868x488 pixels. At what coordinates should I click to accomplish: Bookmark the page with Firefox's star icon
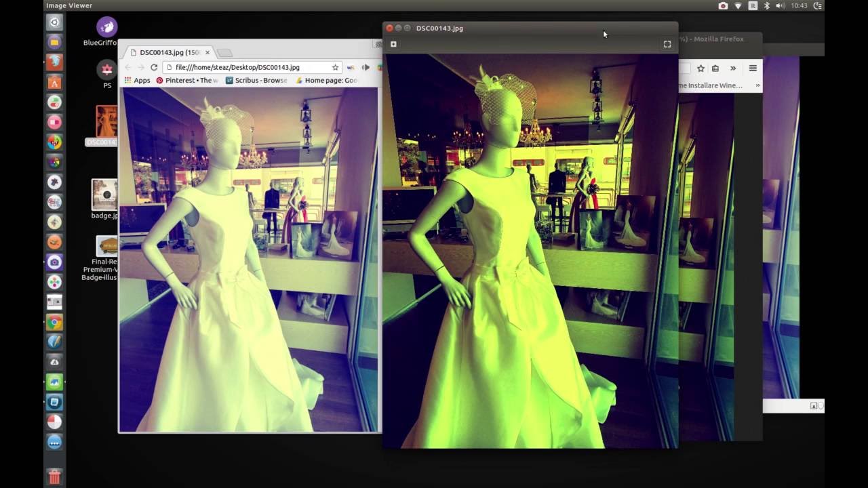tap(701, 68)
